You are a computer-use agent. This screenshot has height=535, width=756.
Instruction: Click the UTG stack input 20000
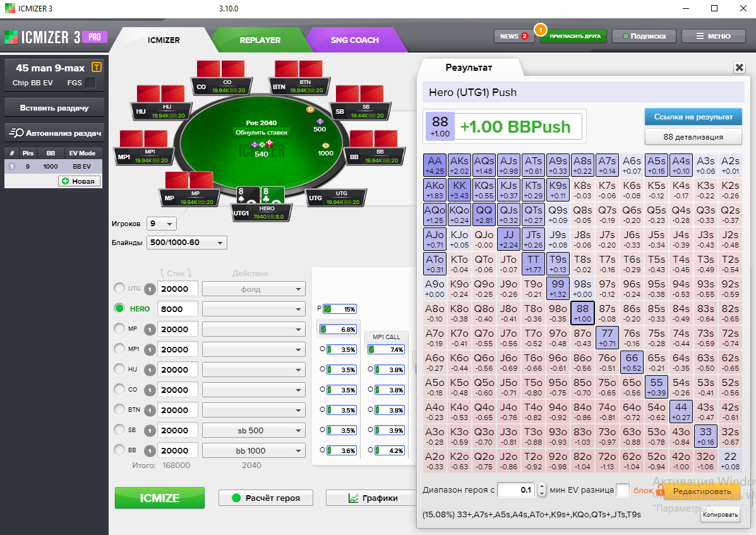177,289
